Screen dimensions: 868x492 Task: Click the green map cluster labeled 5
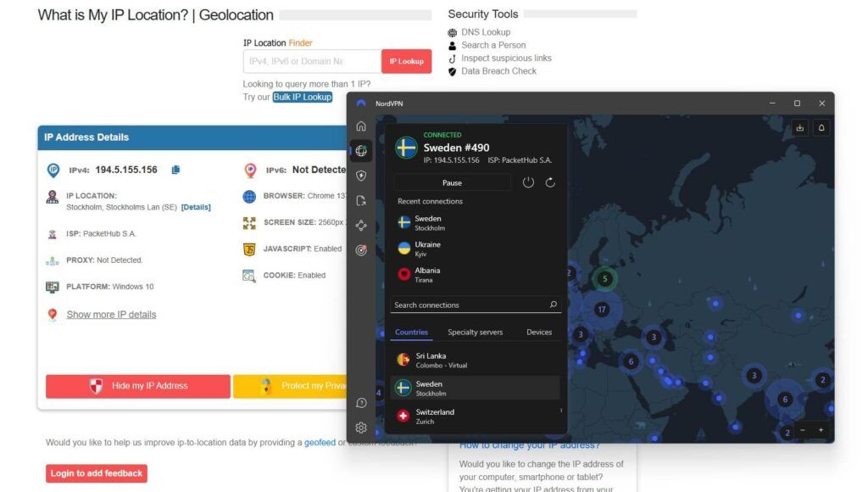click(605, 279)
